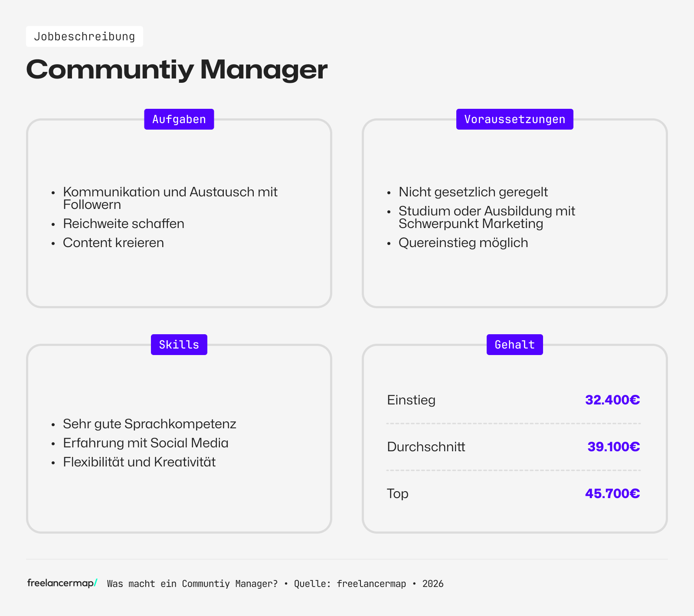
Task: Click the Einstieg salary value 32.400€
Action: click(612, 400)
